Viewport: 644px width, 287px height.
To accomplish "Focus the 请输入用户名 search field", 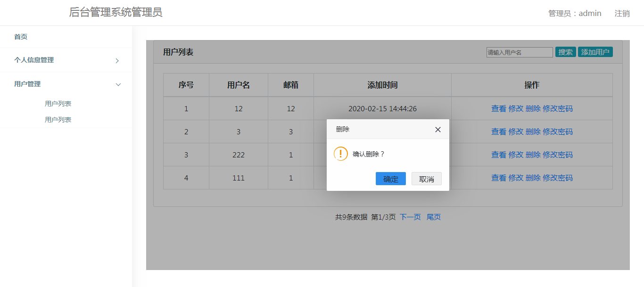I will pyautogui.click(x=520, y=52).
